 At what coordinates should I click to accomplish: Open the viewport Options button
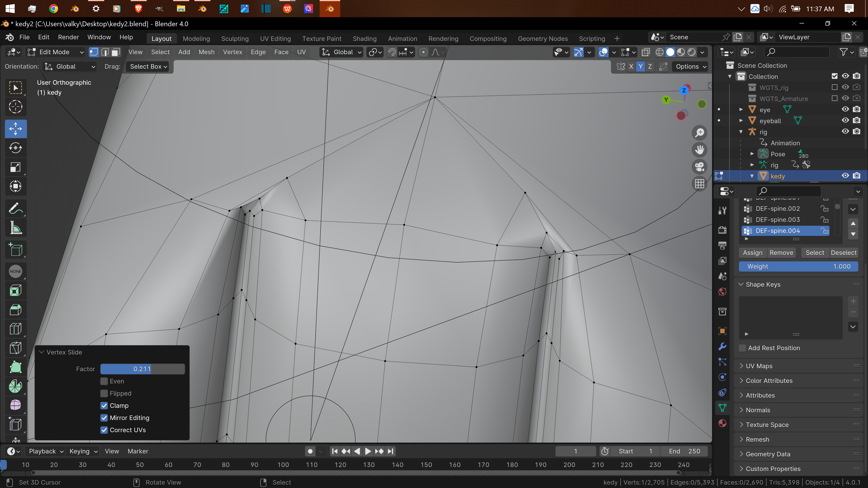click(690, 66)
